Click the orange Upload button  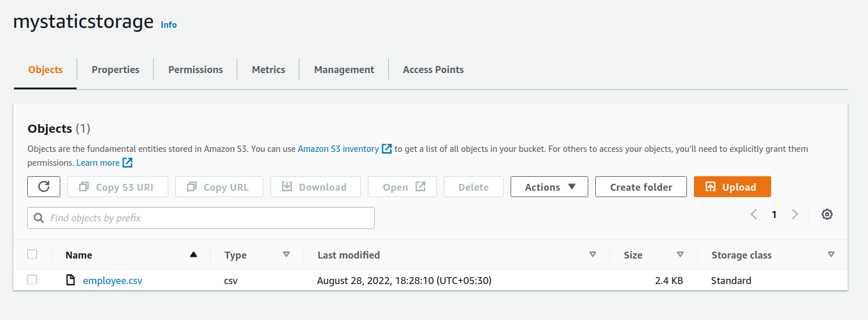point(732,187)
